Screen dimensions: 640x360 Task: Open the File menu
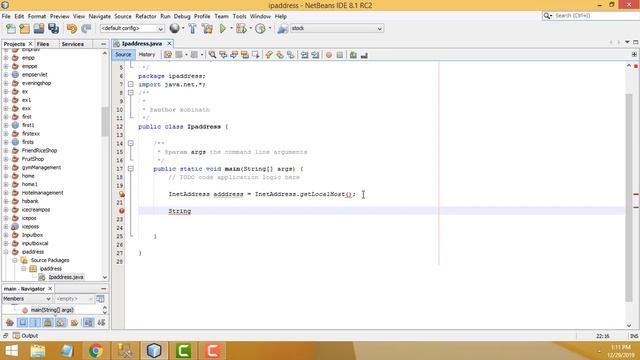point(6,16)
